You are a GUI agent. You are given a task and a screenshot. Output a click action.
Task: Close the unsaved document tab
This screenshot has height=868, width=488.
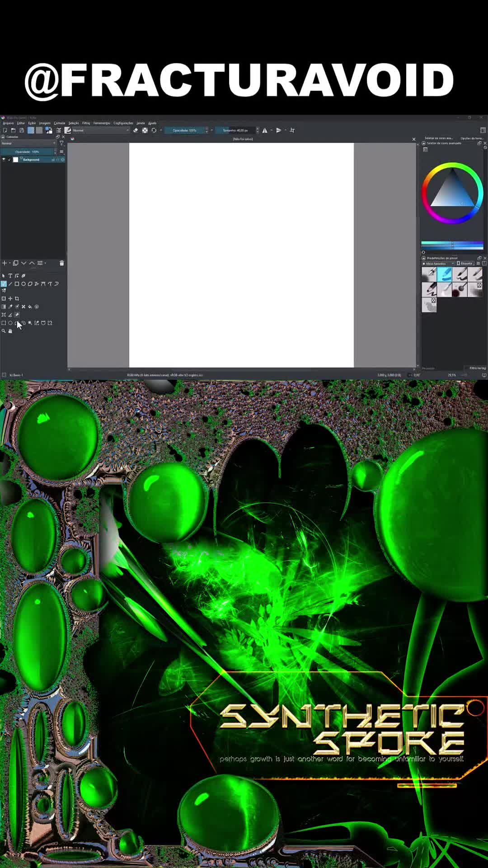pos(414,139)
